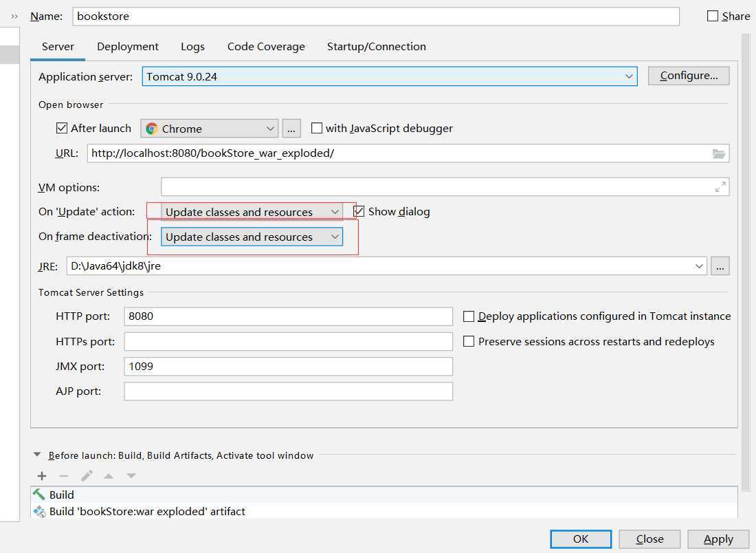Toggle the Share checkbox
The image size is (756, 553).
(712, 16)
